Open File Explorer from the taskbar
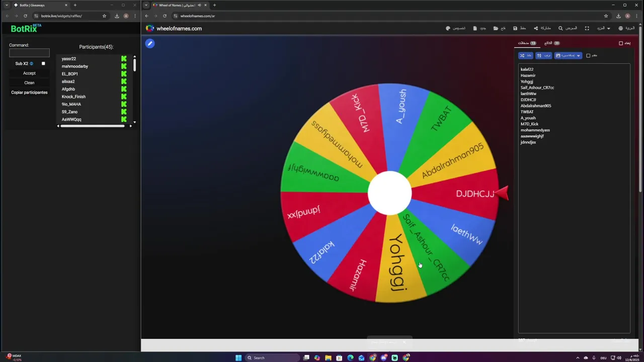Image resolution: width=644 pixels, height=362 pixels. (328, 358)
